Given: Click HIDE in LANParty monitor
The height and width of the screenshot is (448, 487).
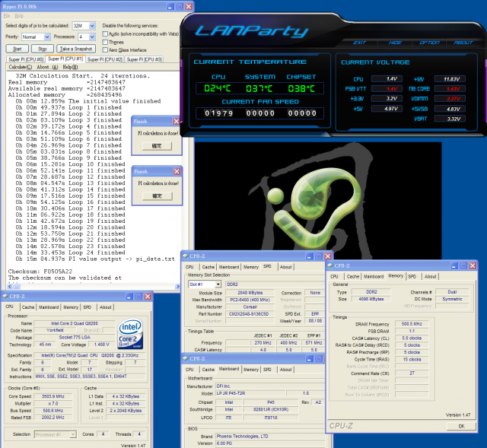Looking at the screenshot, I should (395, 43).
